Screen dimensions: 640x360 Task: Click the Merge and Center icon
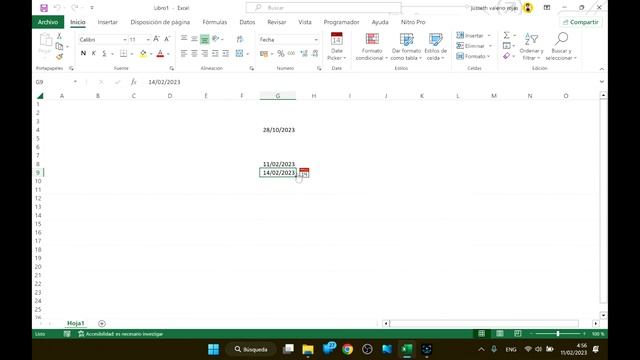click(x=240, y=53)
